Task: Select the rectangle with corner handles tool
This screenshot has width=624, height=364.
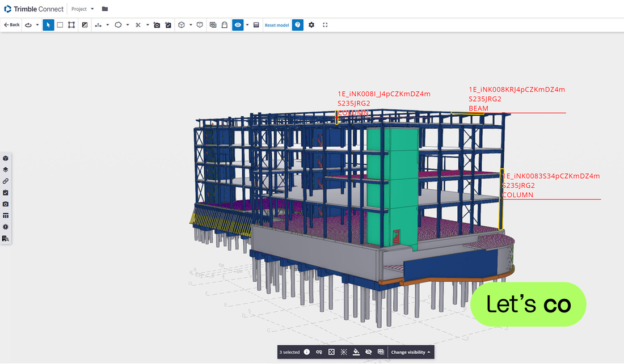Action: pyautogui.click(x=71, y=25)
